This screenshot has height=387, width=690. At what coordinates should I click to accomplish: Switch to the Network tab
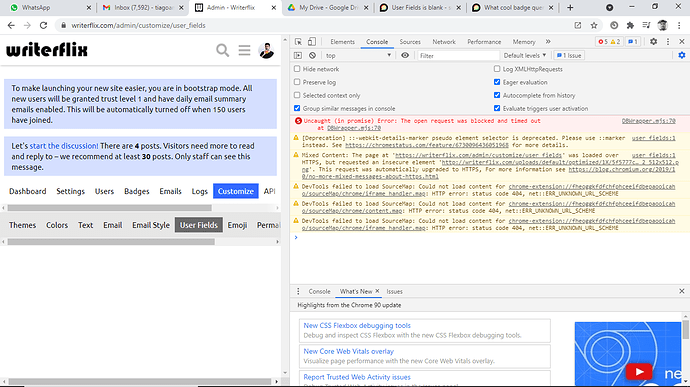[x=444, y=42]
